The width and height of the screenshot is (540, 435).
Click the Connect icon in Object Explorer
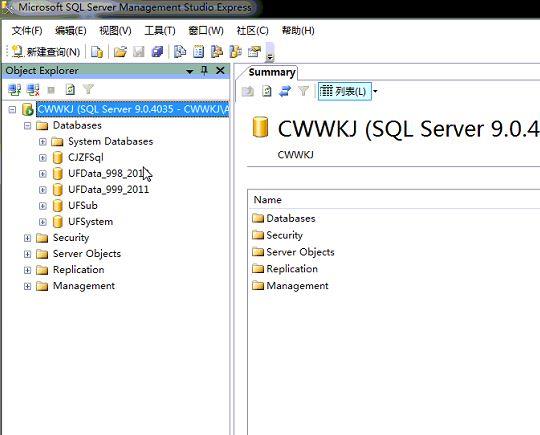[x=14, y=90]
